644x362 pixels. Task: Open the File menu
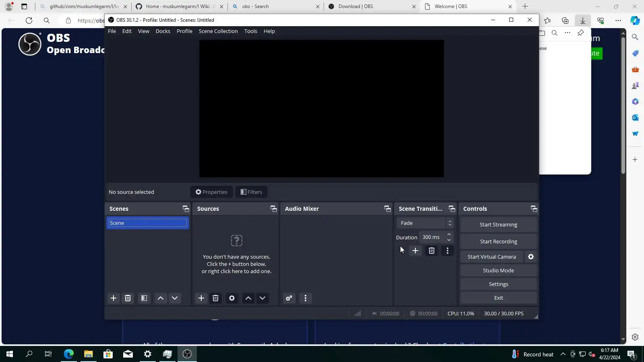coord(112,31)
